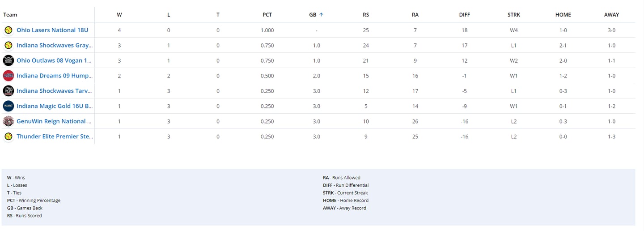Click the Indiana Dreams 09 team logo
644x231 pixels.
tap(8, 76)
